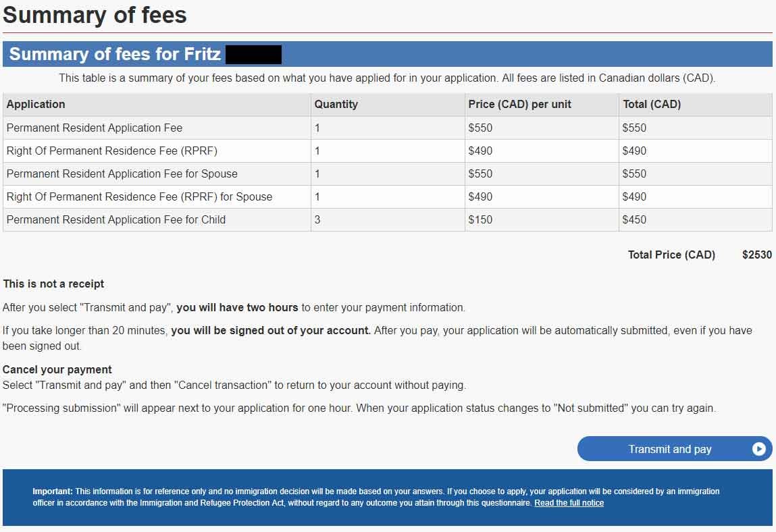This screenshot has height=532, width=776.
Task: Click RPRF for Spouse row label
Action: pos(139,196)
